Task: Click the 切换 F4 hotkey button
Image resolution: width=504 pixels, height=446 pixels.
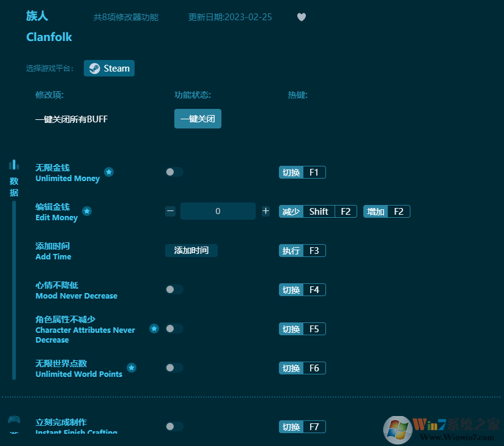Action: (x=302, y=290)
